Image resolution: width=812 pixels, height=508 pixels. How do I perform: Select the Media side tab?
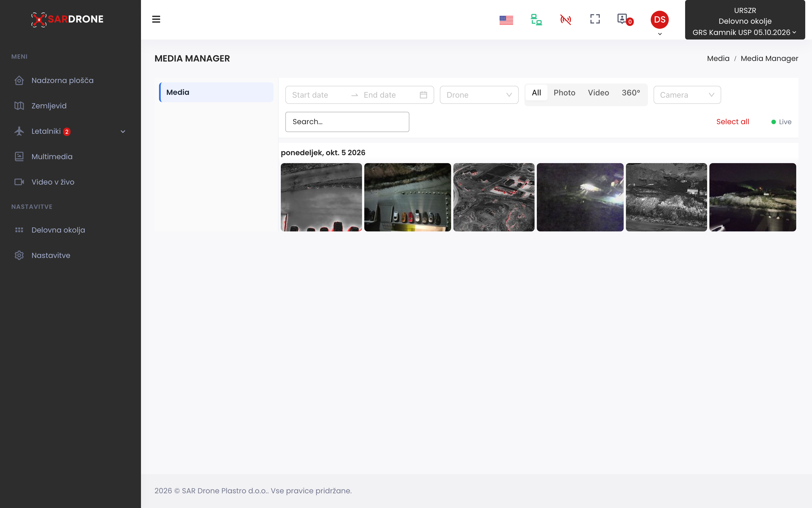tap(216, 92)
